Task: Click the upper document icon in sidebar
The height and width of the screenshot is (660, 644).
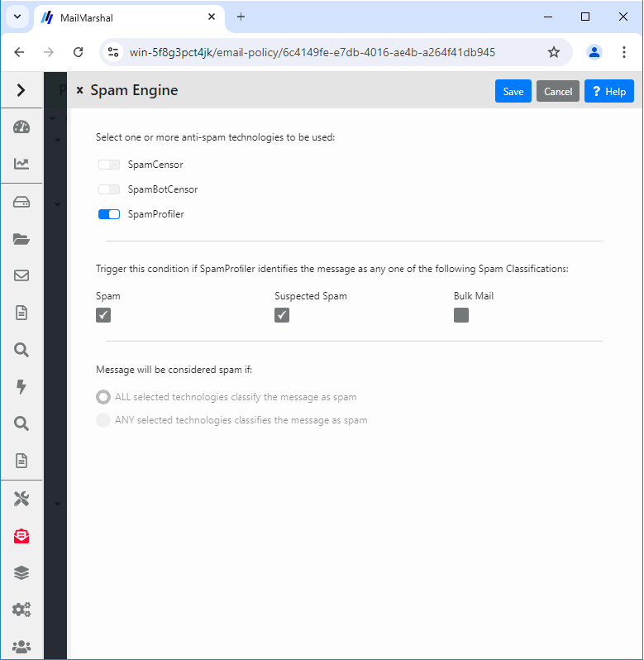Action: [x=21, y=313]
